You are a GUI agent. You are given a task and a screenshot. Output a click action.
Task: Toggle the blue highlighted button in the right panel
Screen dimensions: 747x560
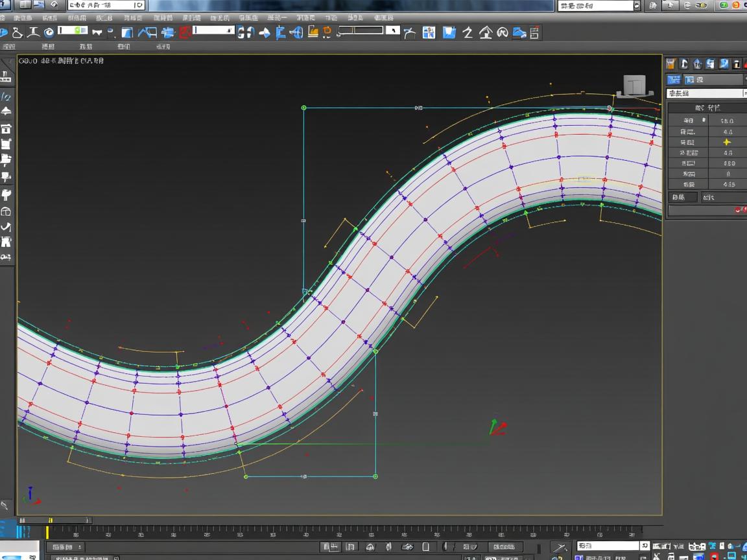pyautogui.click(x=674, y=80)
